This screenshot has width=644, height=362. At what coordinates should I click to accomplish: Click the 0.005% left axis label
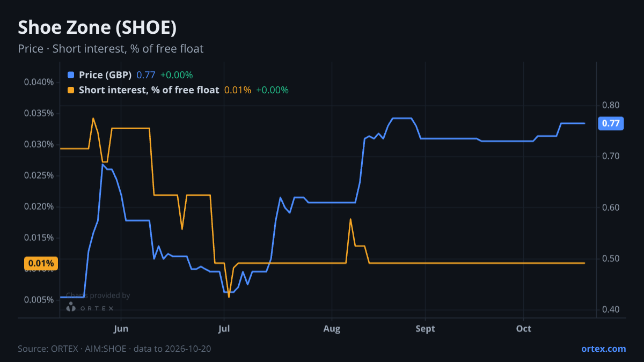click(x=39, y=300)
